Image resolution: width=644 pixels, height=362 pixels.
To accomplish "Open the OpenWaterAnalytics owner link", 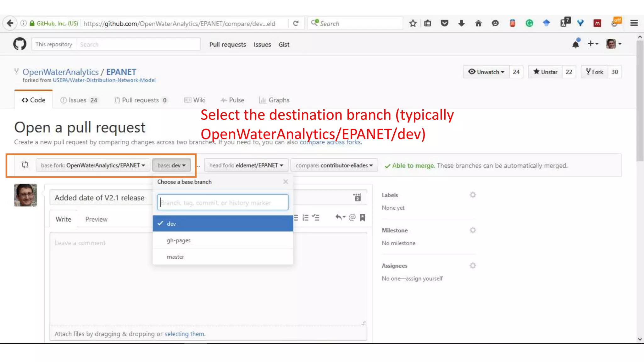I will pyautogui.click(x=60, y=72).
